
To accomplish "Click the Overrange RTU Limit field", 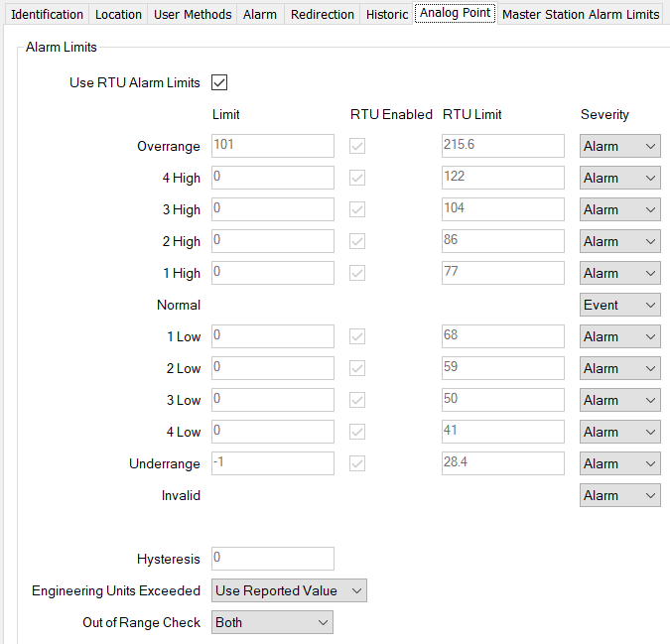I will click(x=502, y=146).
